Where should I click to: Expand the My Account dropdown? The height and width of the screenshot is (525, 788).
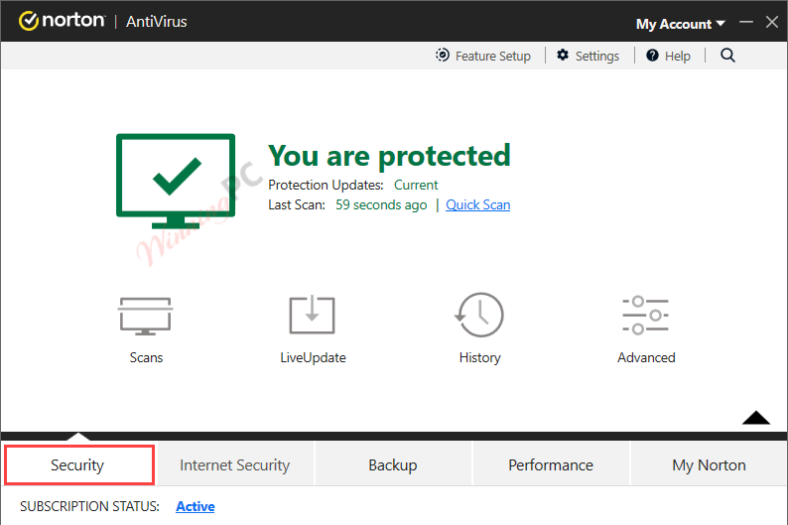point(680,24)
